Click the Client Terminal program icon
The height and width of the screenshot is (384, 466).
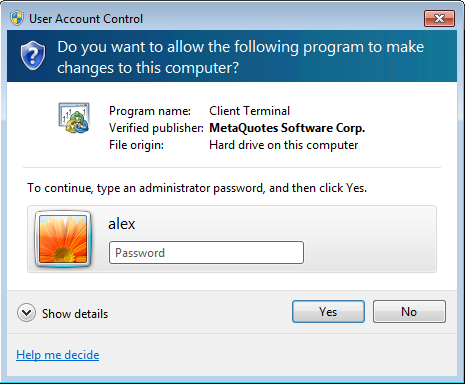(74, 118)
